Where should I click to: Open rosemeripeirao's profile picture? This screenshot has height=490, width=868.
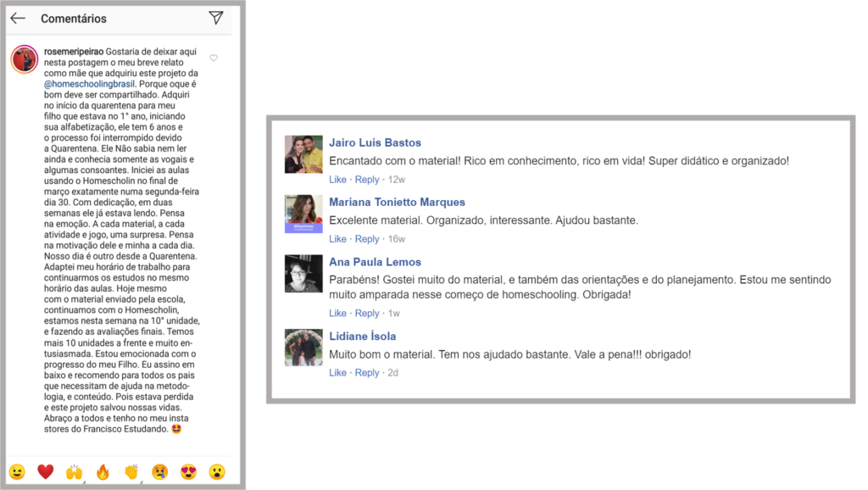pos(23,59)
